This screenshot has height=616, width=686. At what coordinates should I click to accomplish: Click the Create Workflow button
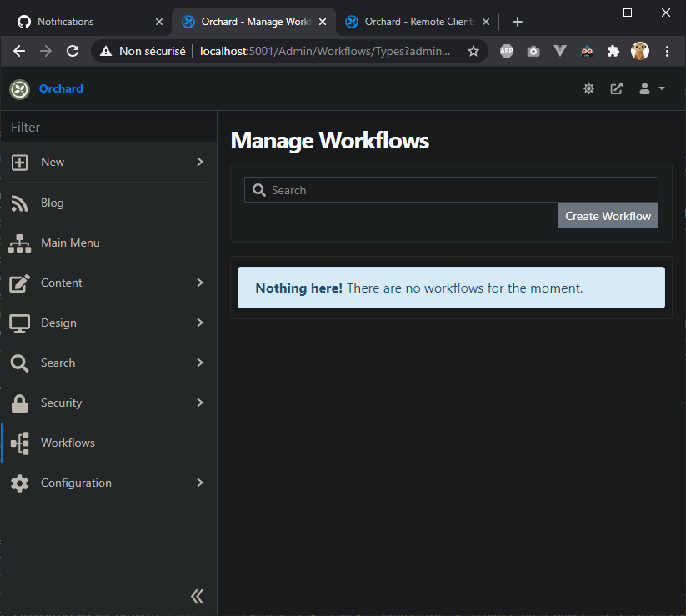[608, 215]
